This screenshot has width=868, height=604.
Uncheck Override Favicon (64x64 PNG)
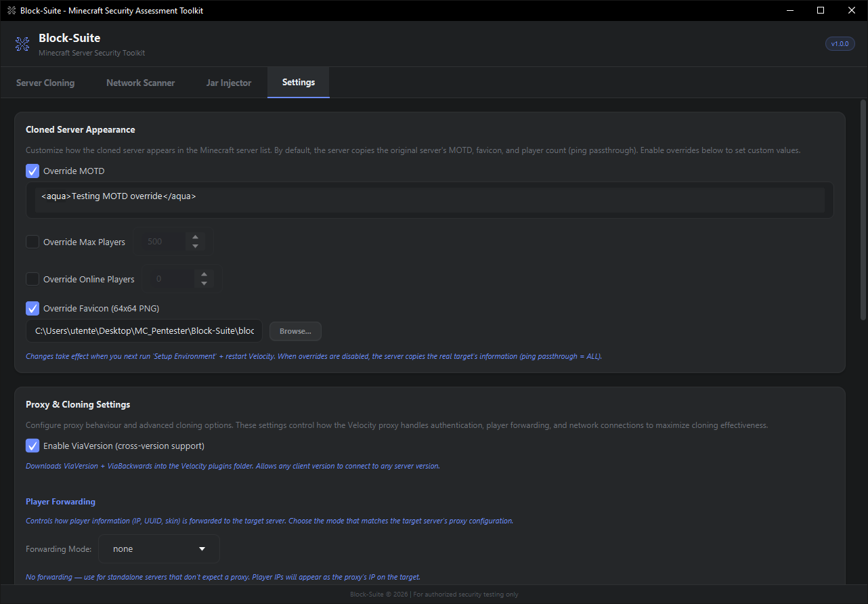click(x=32, y=308)
